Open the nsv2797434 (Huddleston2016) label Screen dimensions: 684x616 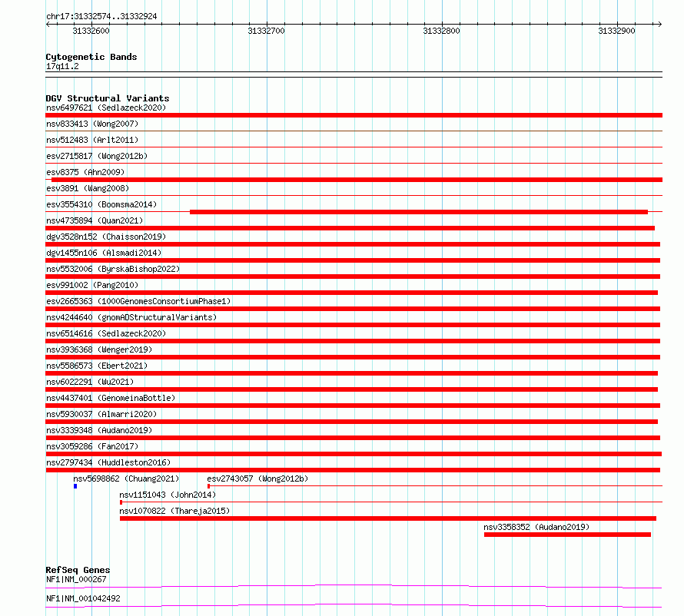[108, 462]
